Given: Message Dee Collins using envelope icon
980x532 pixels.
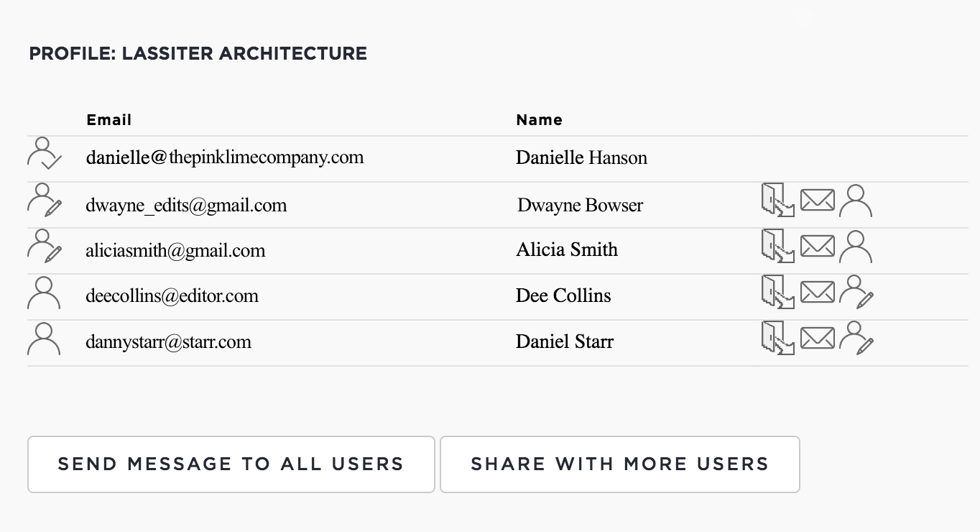Looking at the screenshot, I should 818,292.
